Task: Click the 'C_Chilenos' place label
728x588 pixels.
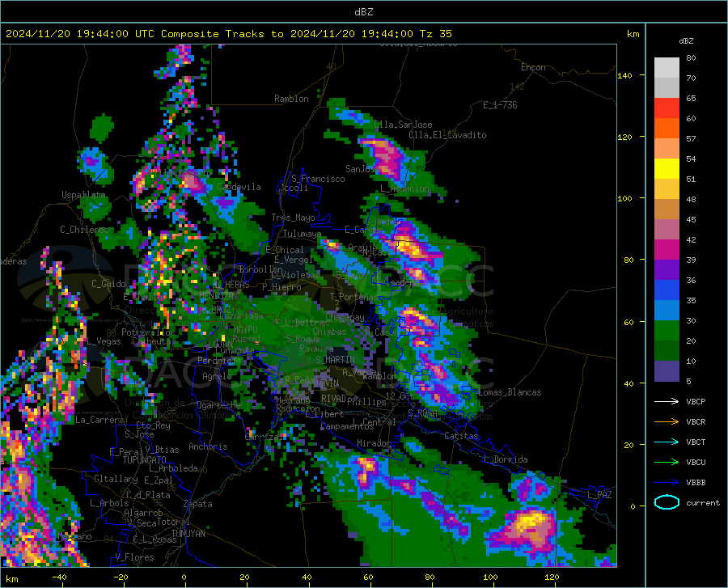Action: 84,230
